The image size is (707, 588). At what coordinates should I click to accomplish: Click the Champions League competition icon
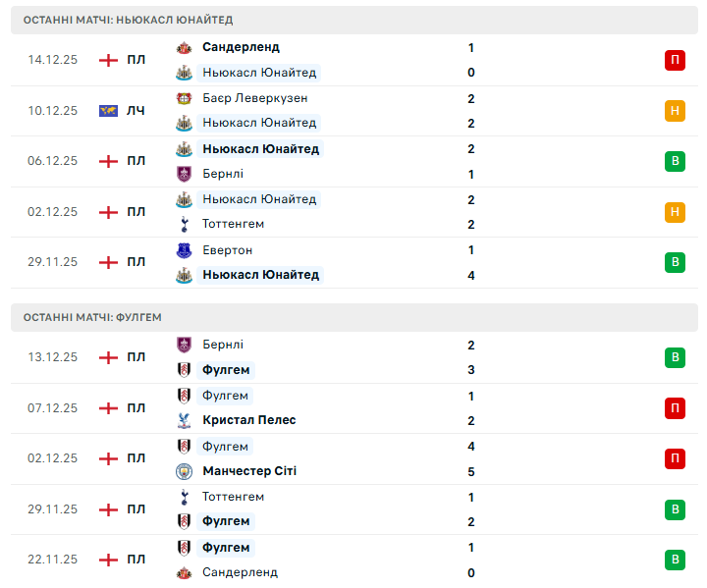108,111
